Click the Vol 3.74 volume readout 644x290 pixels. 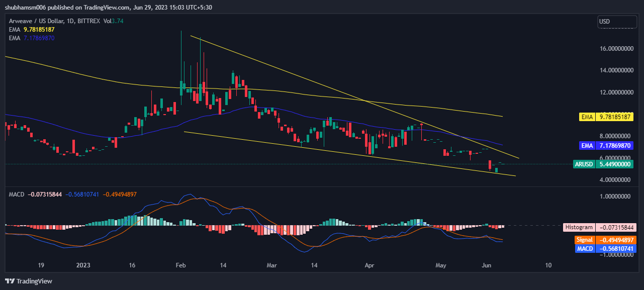(114, 21)
